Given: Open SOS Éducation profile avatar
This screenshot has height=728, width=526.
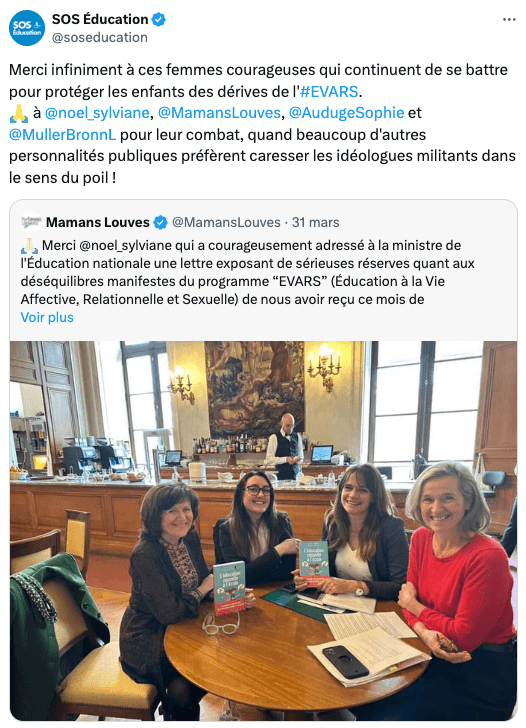Looking at the screenshot, I should coord(27,28).
